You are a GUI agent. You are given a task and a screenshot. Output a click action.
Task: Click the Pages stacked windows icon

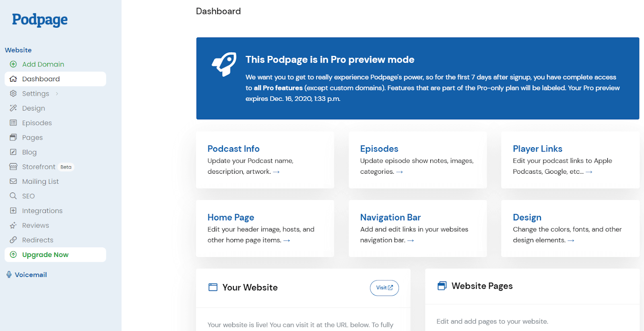tap(13, 138)
